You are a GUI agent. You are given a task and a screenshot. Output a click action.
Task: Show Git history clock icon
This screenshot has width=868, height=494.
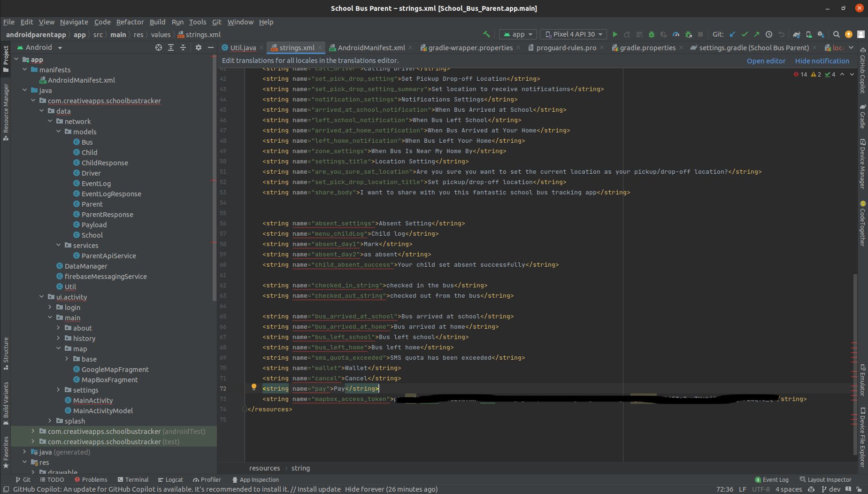point(769,34)
